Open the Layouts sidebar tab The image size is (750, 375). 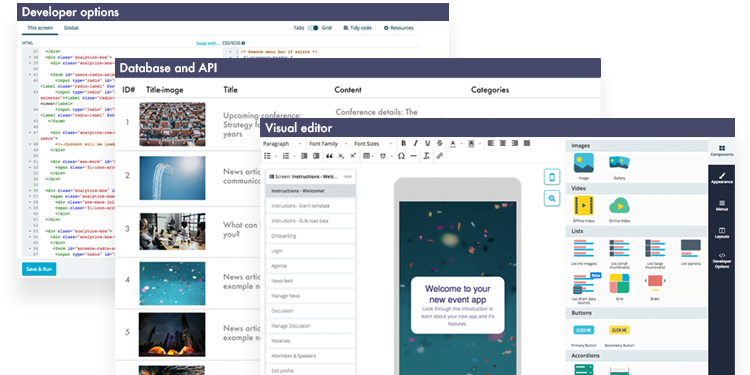[722, 233]
